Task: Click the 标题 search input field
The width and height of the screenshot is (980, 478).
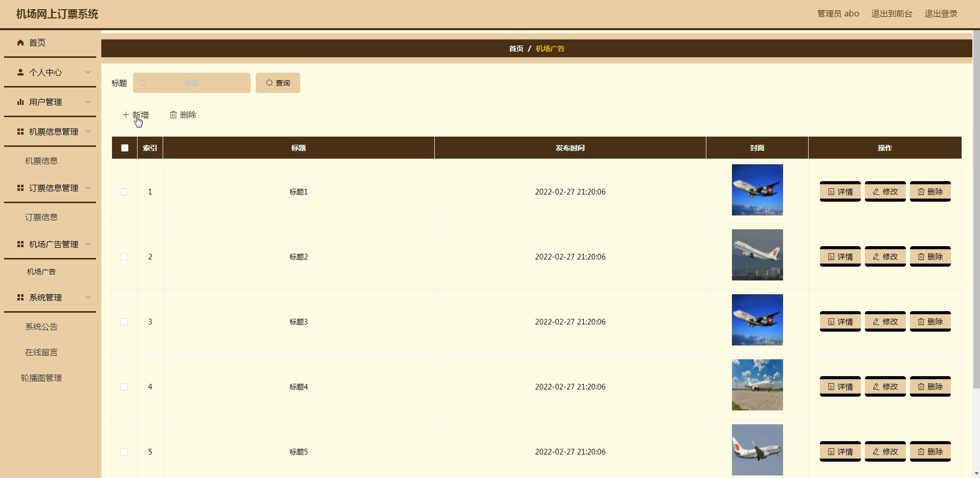Action: [x=192, y=83]
